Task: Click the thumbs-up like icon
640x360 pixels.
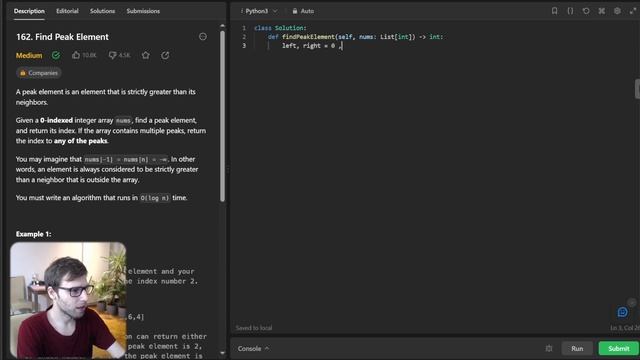Action: point(76,55)
